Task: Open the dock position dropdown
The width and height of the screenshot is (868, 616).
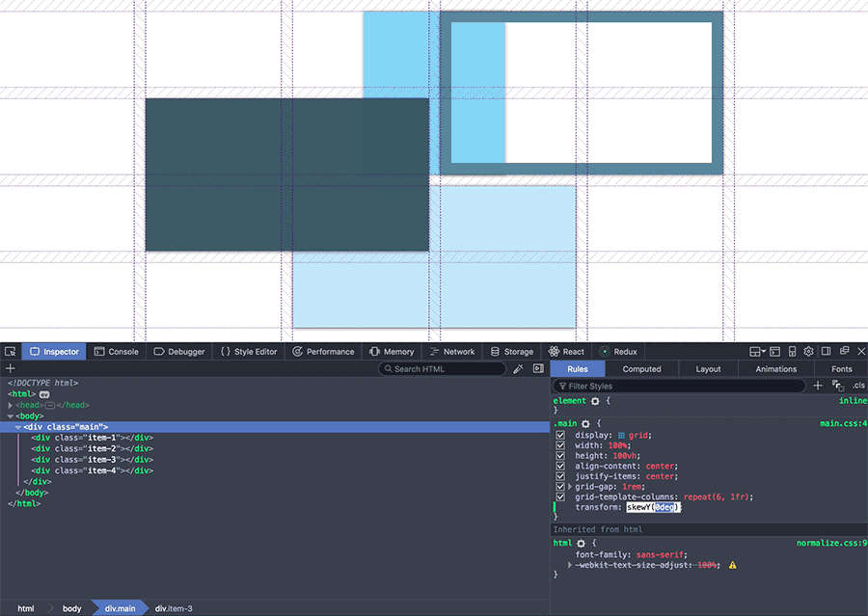Action: (757, 352)
